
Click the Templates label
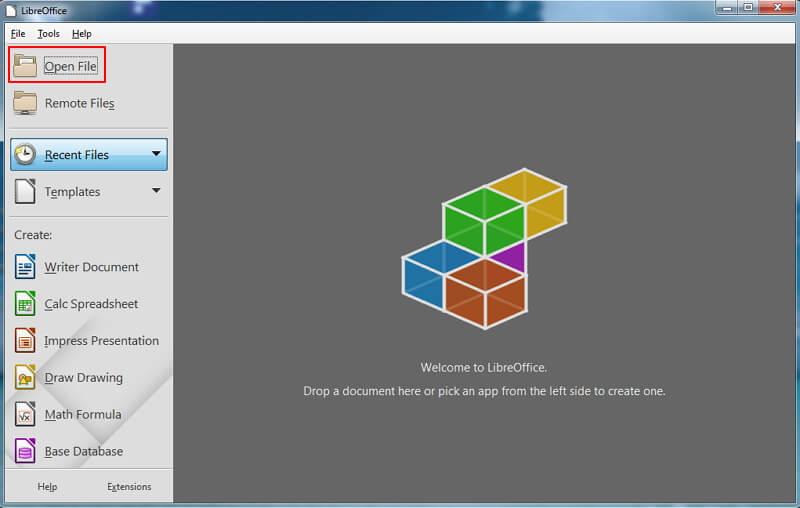tap(72, 192)
